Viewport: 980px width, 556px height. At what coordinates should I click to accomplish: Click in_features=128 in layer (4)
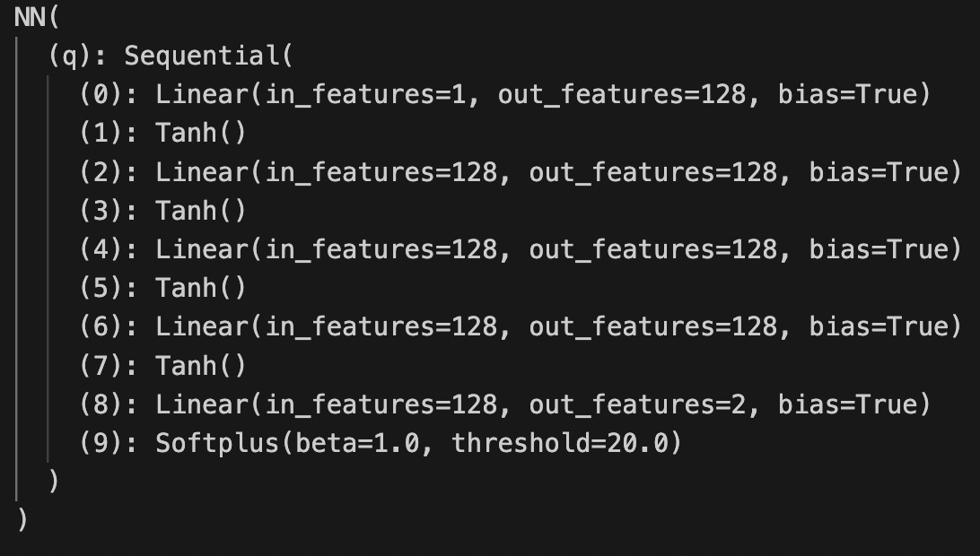pos(382,250)
